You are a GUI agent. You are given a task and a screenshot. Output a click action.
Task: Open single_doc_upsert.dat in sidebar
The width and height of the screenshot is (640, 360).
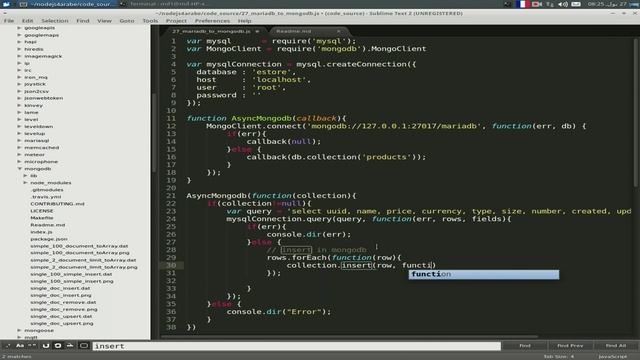(x=61, y=316)
